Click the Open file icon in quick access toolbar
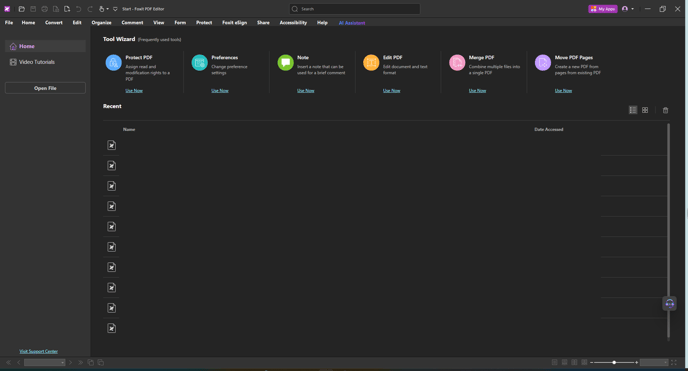 [22, 9]
